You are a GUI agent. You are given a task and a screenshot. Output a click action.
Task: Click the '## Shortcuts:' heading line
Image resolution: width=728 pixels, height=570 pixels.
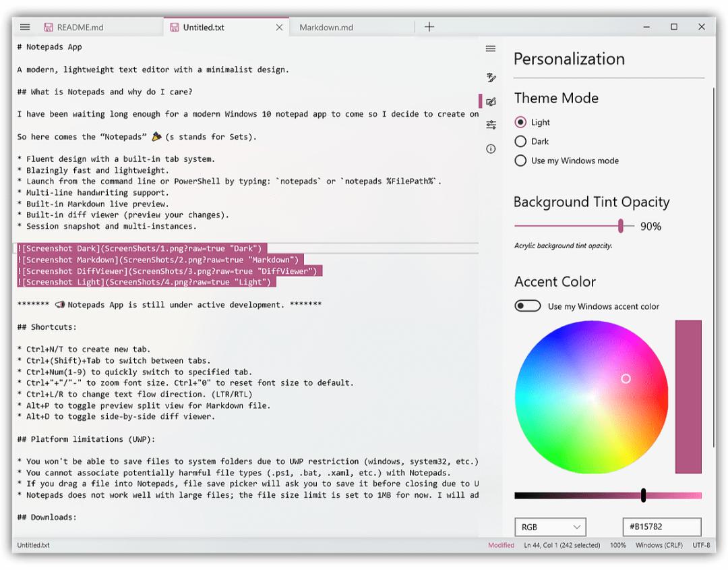coord(47,327)
